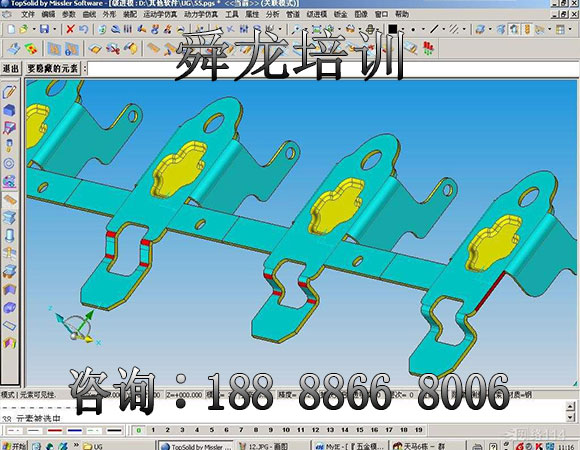Select the sketch pencil tool in the left sidebar
The height and width of the screenshot is (450, 580).
click(x=9, y=92)
